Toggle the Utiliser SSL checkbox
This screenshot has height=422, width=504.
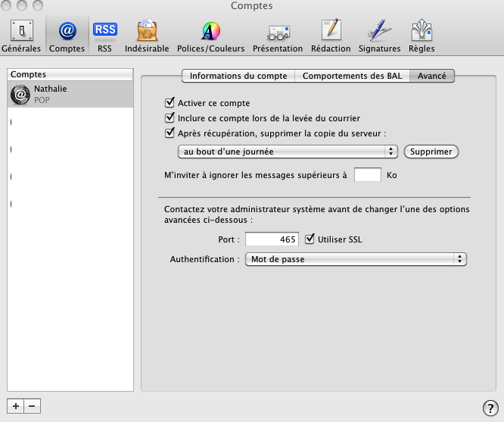(310, 239)
